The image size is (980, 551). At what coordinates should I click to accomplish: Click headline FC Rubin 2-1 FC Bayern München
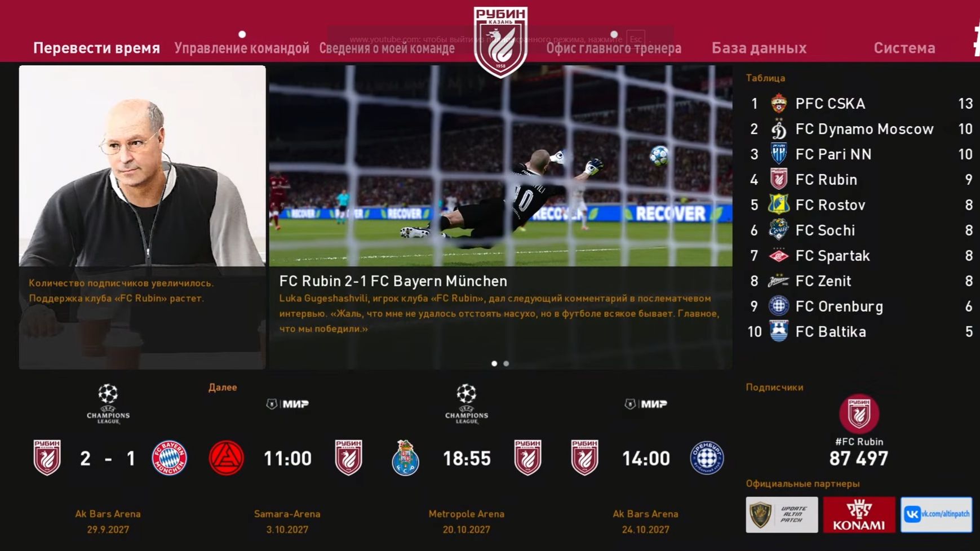coord(393,281)
